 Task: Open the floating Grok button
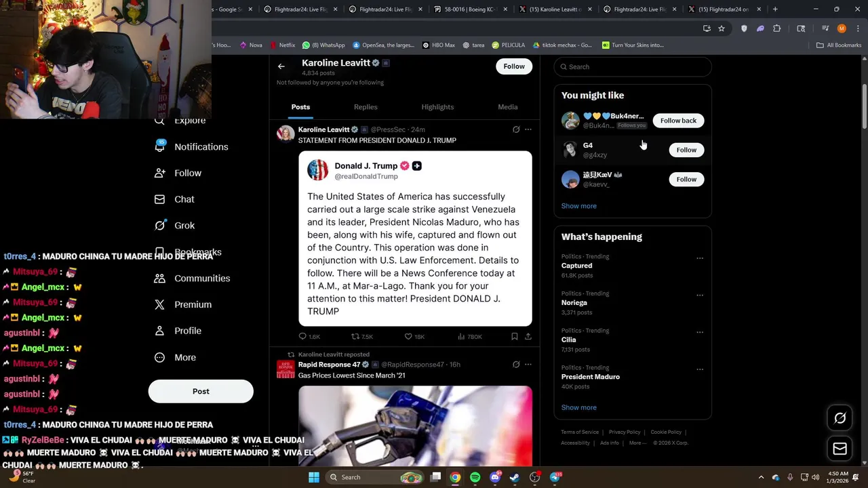click(x=840, y=418)
